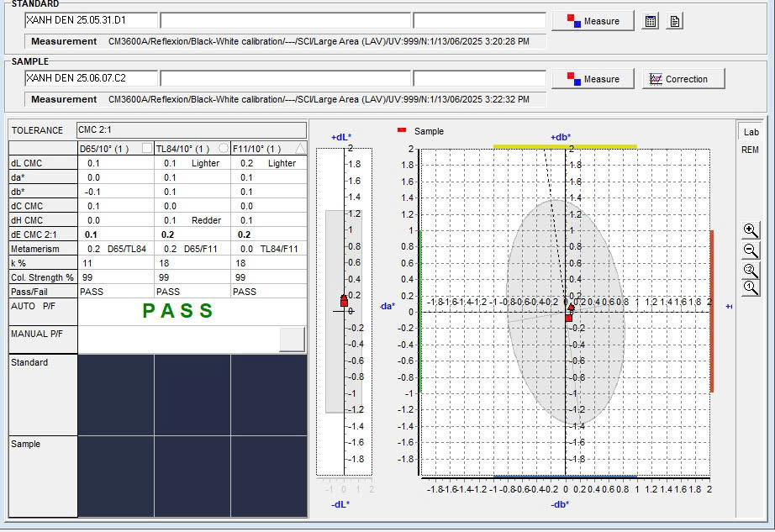Click the Measure button for the Sample
This screenshot has width=775, height=532.
click(x=593, y=79)
